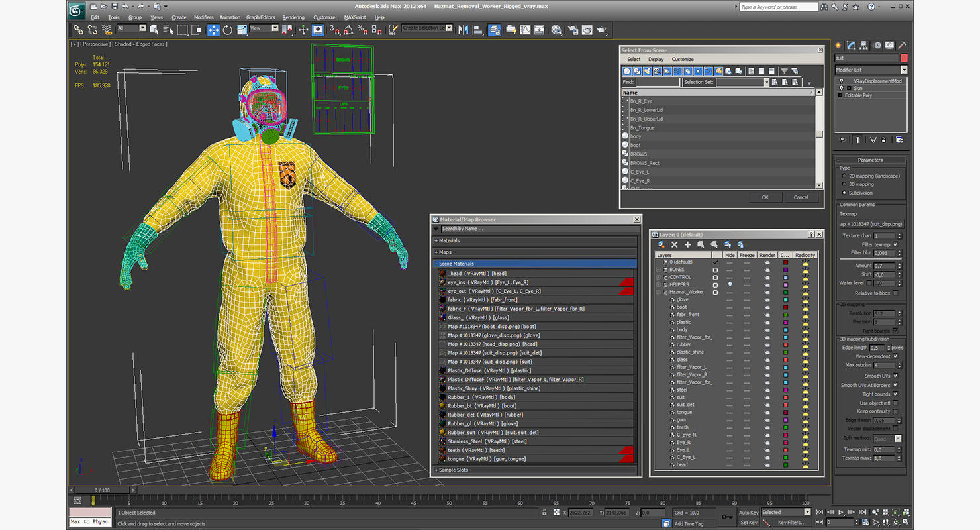Viewport: 980px width, 530px height.
Task: Click the Bind to Space Warp icon
Action: click(x=107, y=30)
